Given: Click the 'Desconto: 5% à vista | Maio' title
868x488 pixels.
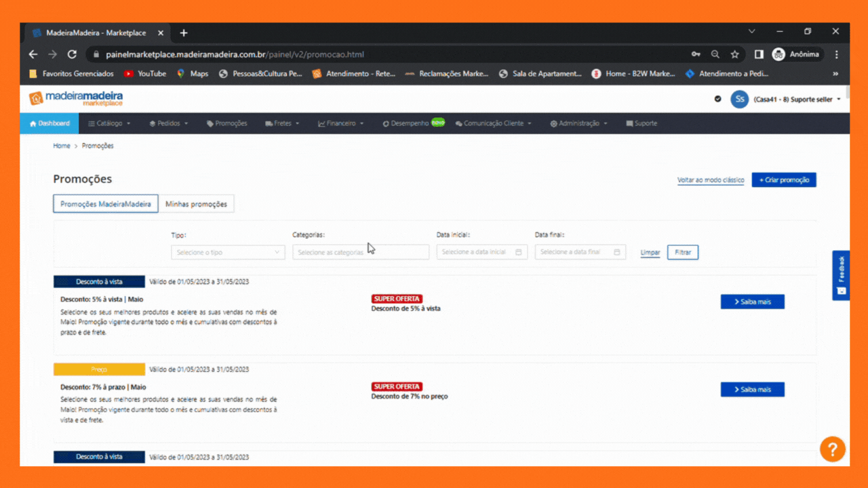Looking at the screenshot, I should click(x=102, y=299).
